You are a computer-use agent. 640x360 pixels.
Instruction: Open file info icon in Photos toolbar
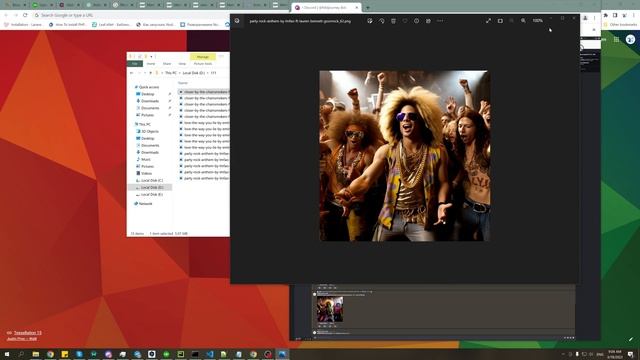(416, 21)
